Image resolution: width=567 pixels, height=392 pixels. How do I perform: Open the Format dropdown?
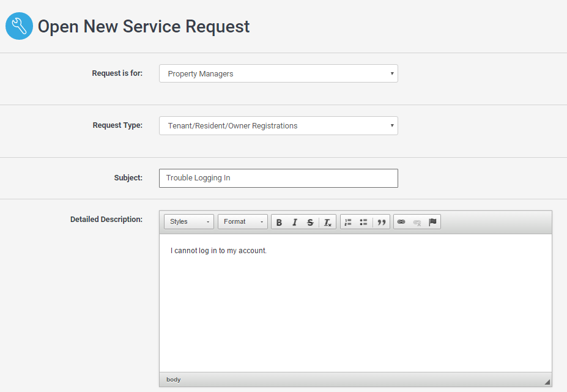242,222
